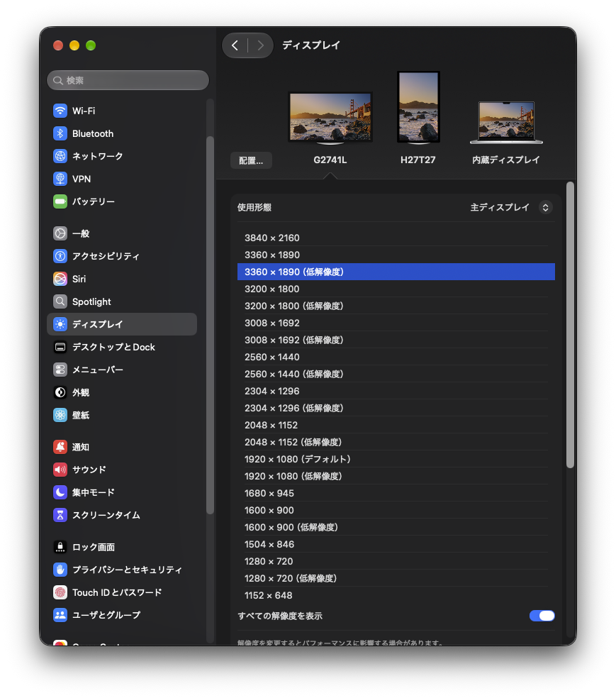
Task: Pick 2304 × 1296 (低解像度)
Action: point(396,408)
